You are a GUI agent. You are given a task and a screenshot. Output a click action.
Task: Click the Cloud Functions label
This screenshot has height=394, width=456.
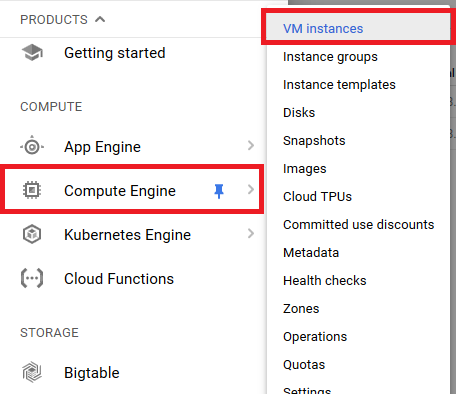coord(119,279)
